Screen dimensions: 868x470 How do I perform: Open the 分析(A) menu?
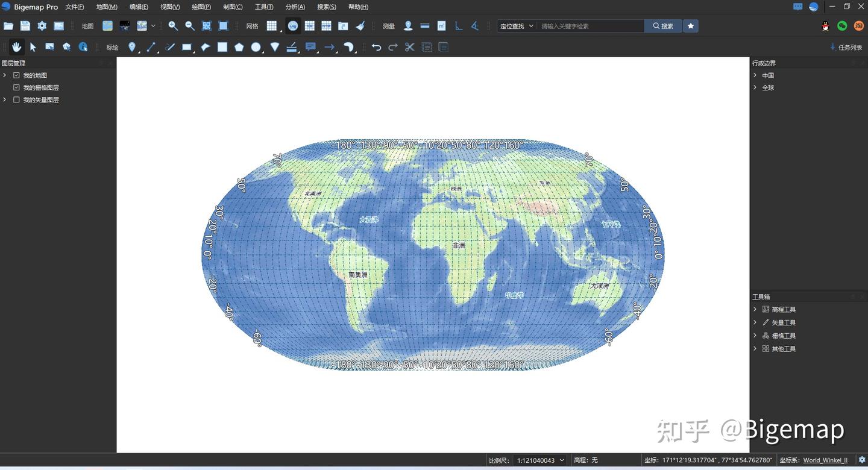pyautogui.click(x=295, y=7)
